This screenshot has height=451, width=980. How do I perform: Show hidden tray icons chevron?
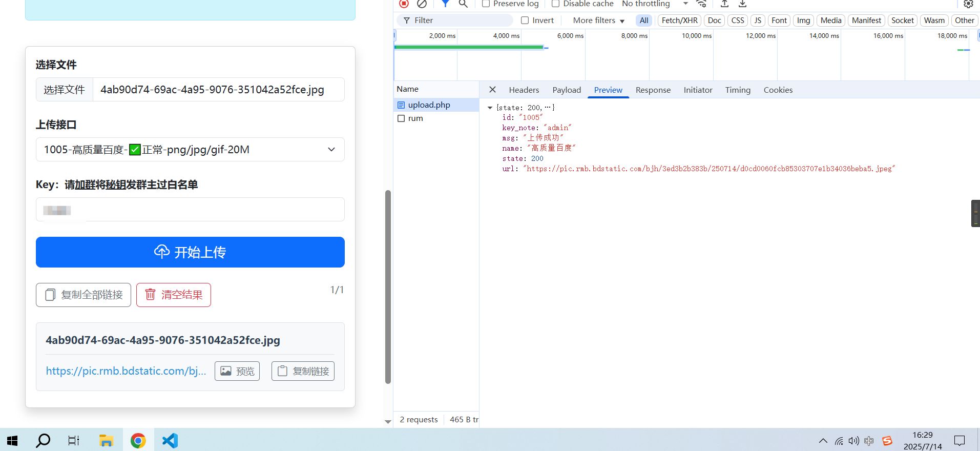[x=823, y=441]
